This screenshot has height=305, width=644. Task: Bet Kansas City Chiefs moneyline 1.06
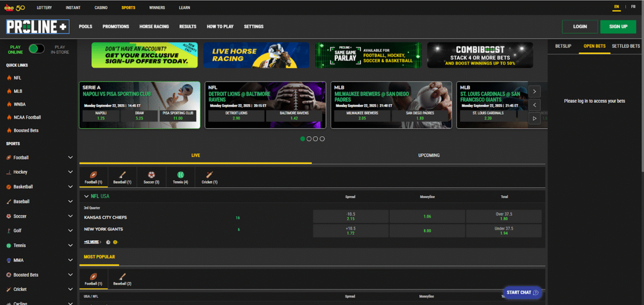(427, 217)
